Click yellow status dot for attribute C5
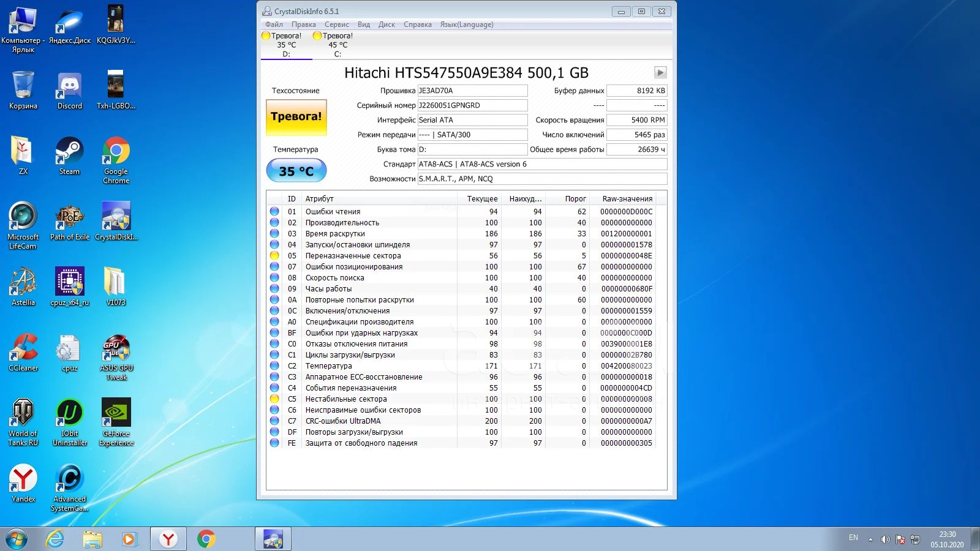The image size is (980, 551). (x=274, y=399)
